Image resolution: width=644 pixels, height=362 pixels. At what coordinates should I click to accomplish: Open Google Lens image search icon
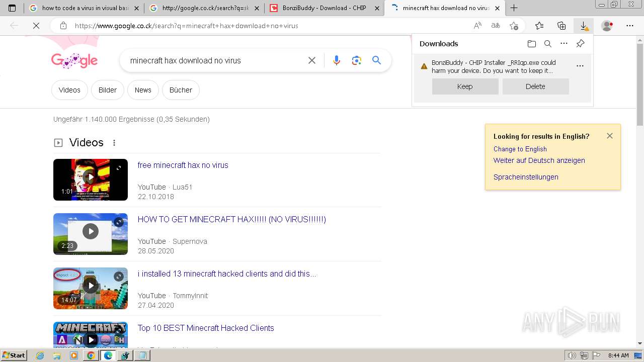(x=357, y=60)
